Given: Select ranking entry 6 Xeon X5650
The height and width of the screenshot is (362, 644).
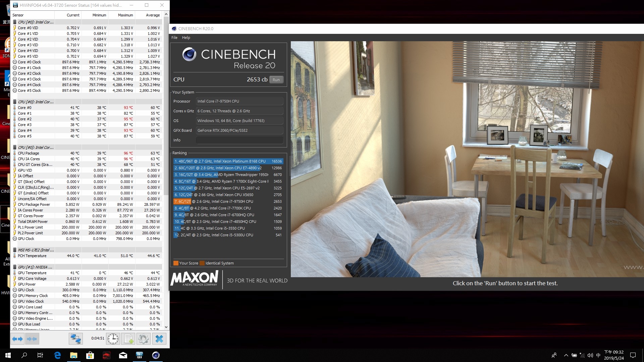Looking at the screenshot, I should coord(228,195).
